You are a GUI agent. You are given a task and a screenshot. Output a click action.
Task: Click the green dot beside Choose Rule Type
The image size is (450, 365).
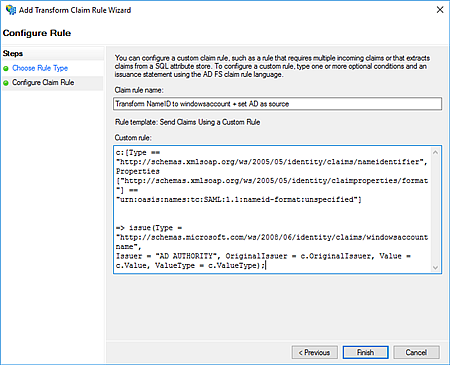[x=6, y=68]
